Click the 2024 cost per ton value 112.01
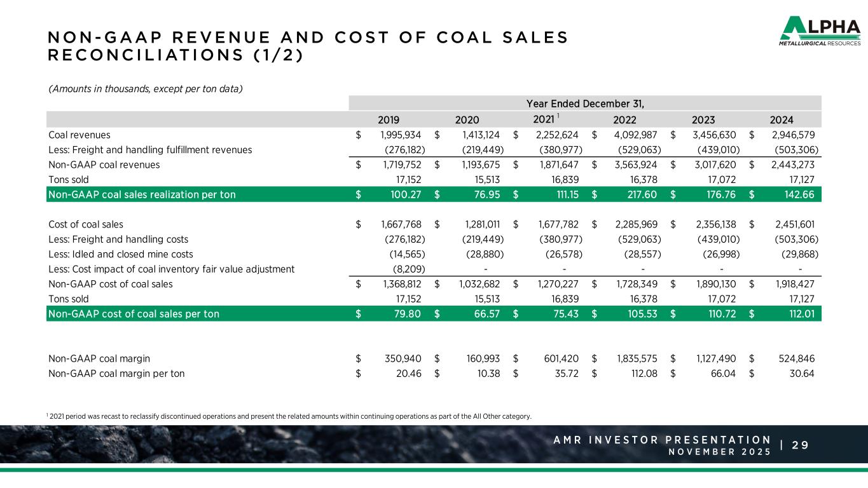Viewport: 868px width, 488px height. pos(803,313)
